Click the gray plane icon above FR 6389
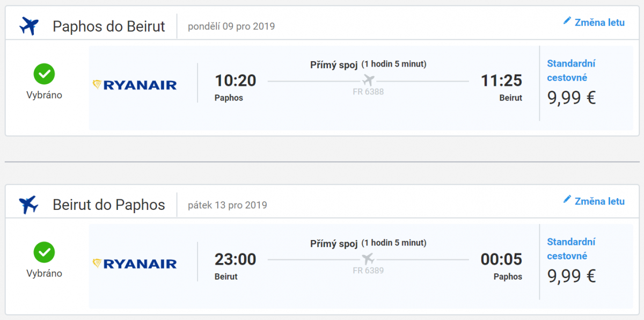This screenshot has width=644, height=320. (x=368, y=259)
